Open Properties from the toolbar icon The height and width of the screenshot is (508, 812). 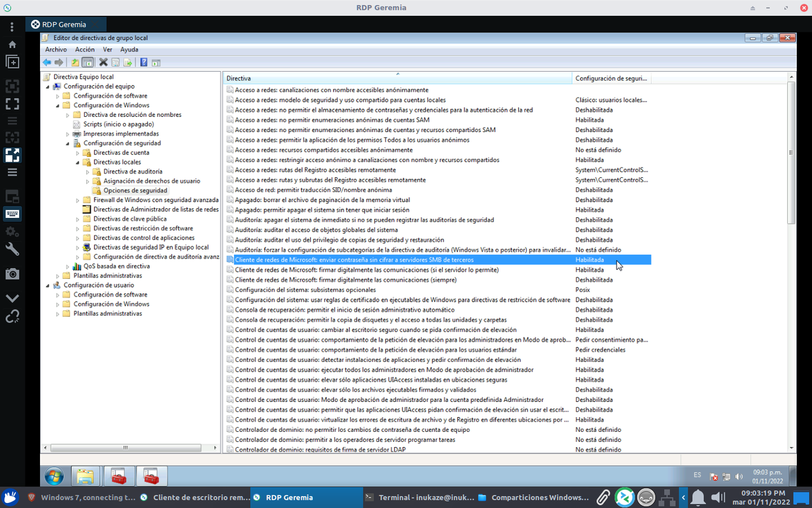115,62
